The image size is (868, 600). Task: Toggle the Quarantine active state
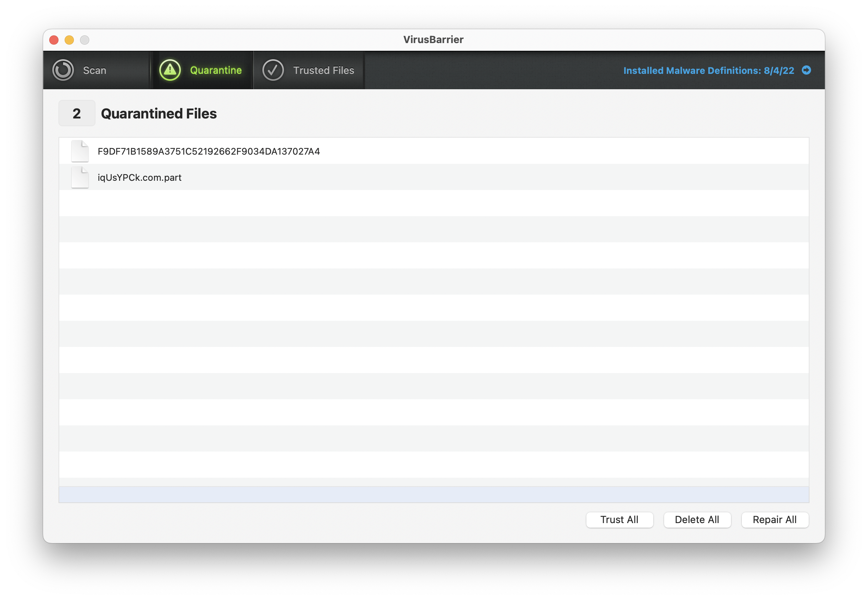click(200, 70)
